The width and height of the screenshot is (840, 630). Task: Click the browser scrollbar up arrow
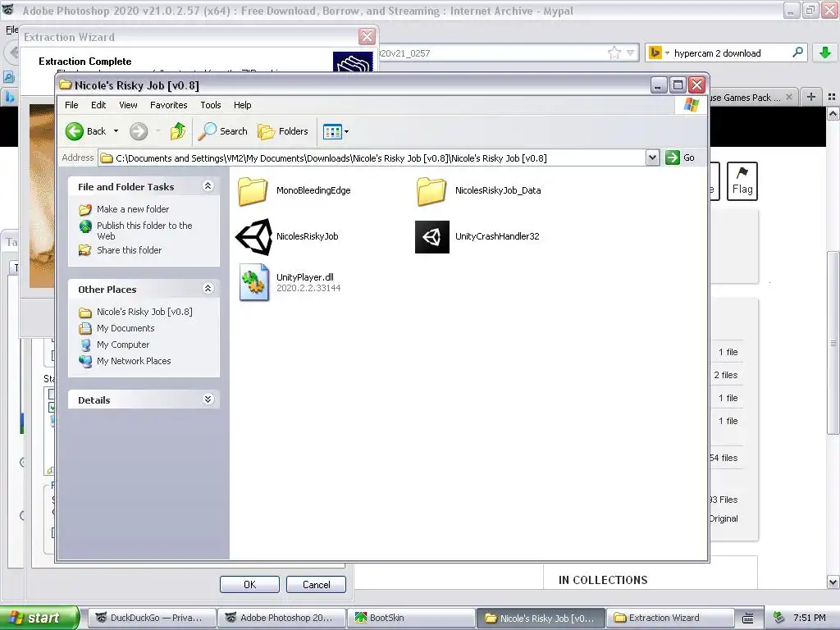[833, 113]
